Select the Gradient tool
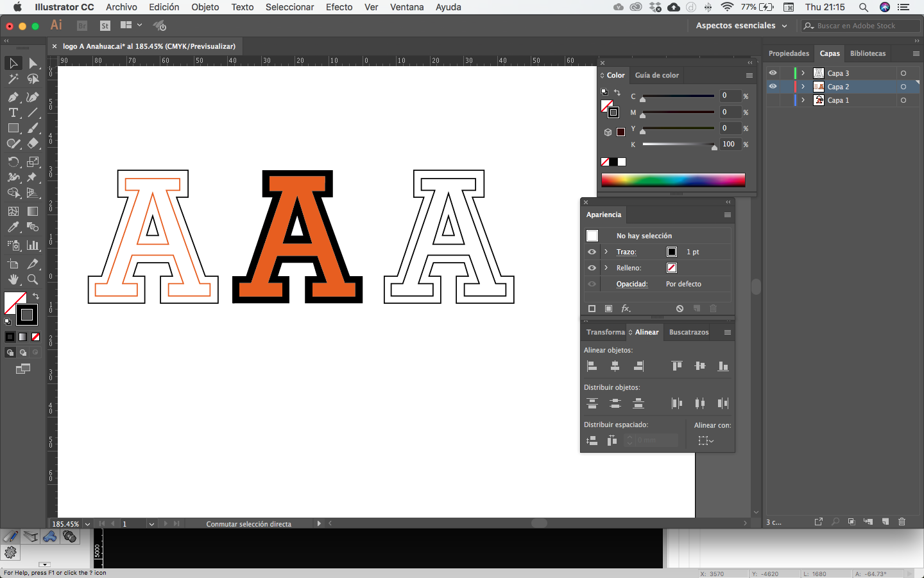 click(33, 211)
